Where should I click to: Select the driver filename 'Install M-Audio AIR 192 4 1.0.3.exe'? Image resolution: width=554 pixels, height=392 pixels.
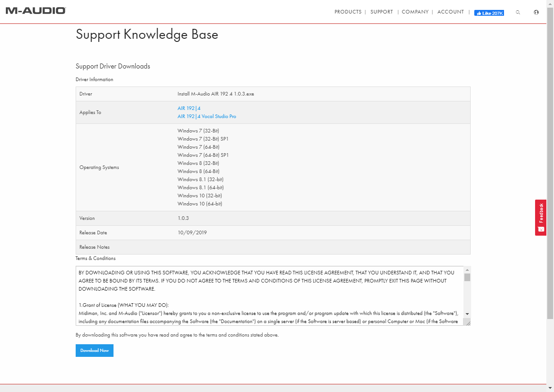216,94
